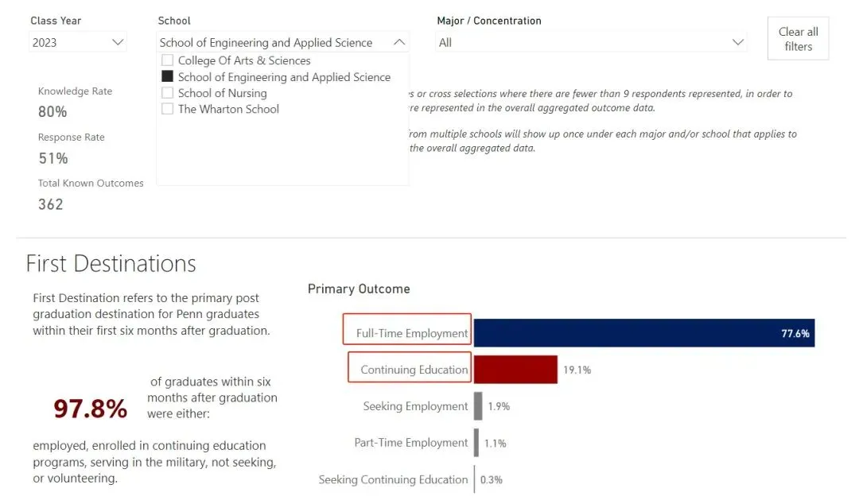Click the navy Full-Time Employment bar
The height and width of the screenshot is (504, 859).
[x=643, y=333]
